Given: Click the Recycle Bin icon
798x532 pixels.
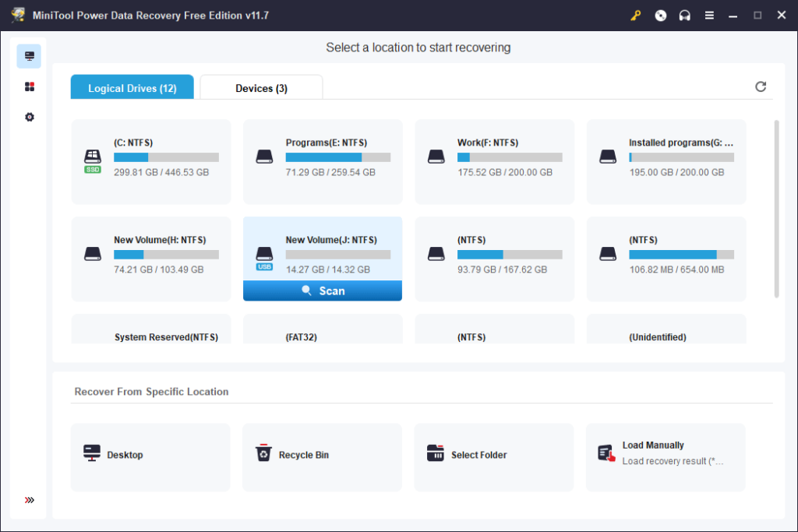Looking at the screenshot, I should coord(264,454).
